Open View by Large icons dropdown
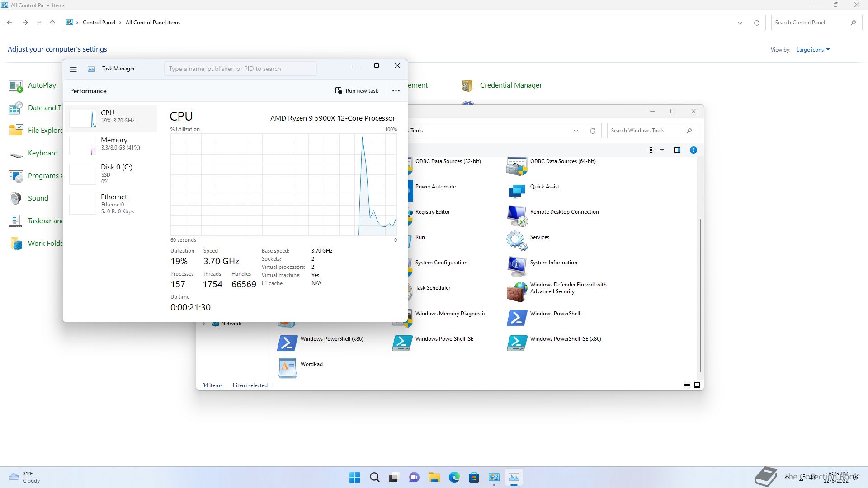The width and height of the screenshot is (868, 488). 813,50
